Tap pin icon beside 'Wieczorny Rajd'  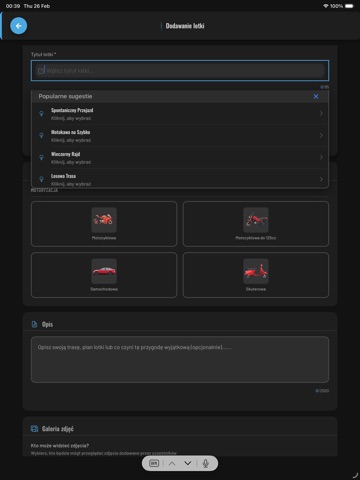[x=41, y=157]
